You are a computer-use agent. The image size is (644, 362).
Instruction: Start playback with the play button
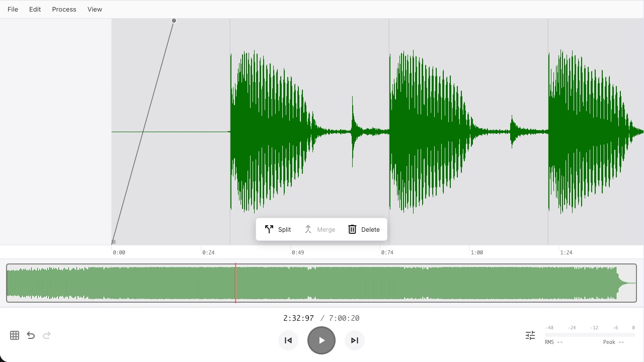(321, 340)
